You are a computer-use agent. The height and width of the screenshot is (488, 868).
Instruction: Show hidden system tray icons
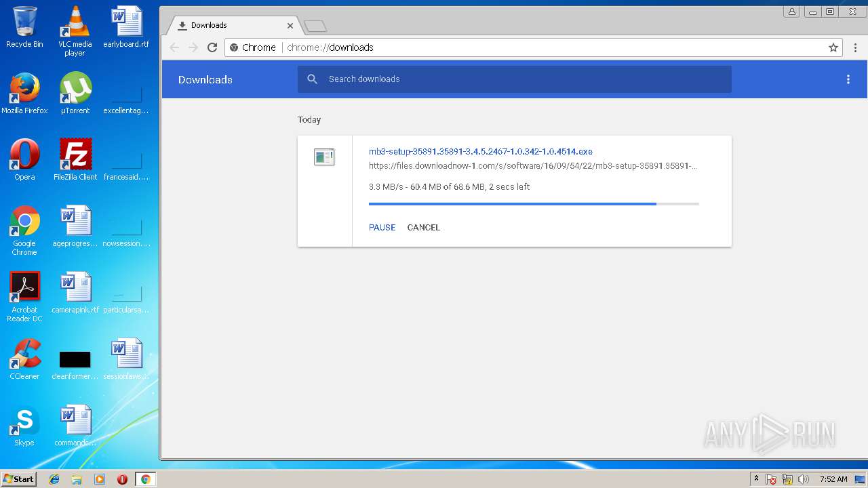(757, 479)
